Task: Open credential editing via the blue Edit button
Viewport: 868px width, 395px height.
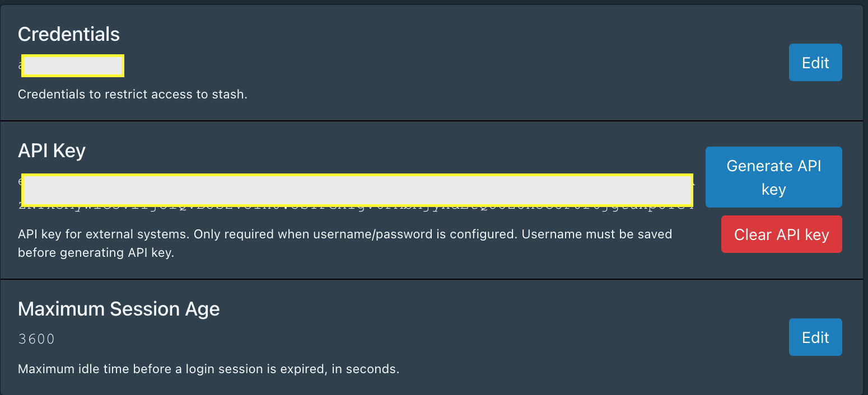Action: [x=815, y=62]
